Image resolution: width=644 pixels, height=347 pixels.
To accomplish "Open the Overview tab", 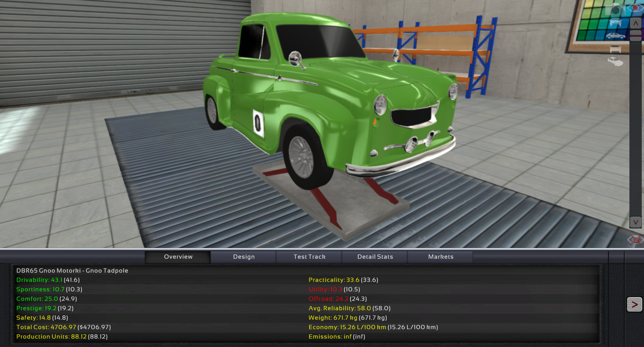I will point(178,257).
